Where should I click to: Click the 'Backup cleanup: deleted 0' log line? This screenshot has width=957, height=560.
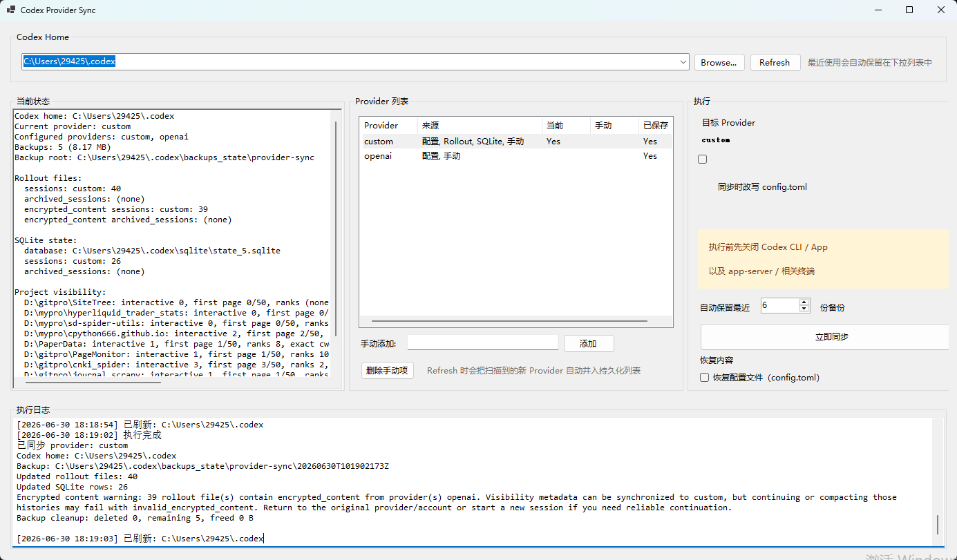[135, 518]
